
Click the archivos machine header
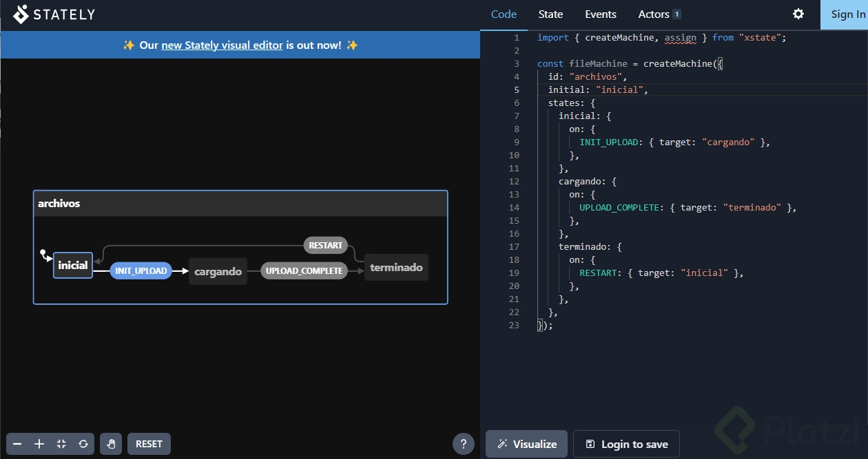[240, 204]
